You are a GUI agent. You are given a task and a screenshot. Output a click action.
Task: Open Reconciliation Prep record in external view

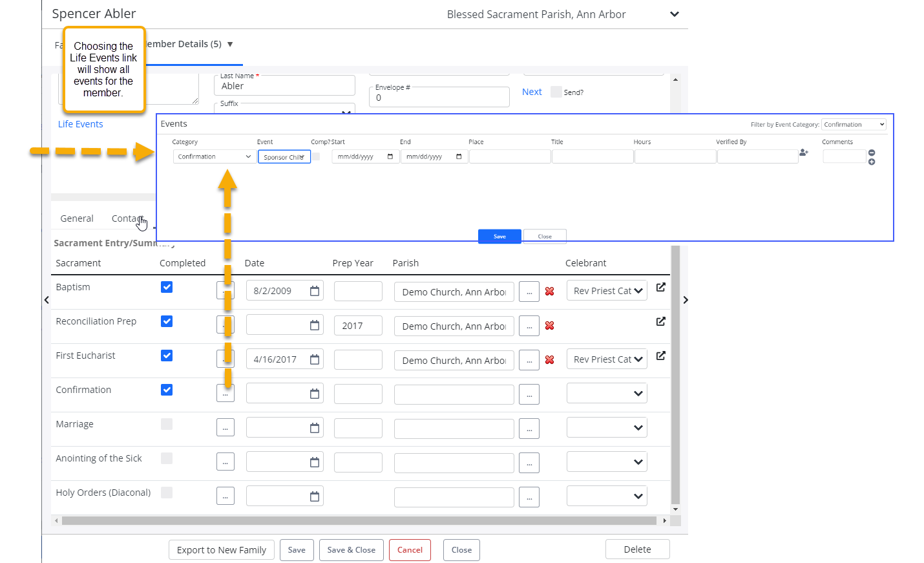click(661, 321)
